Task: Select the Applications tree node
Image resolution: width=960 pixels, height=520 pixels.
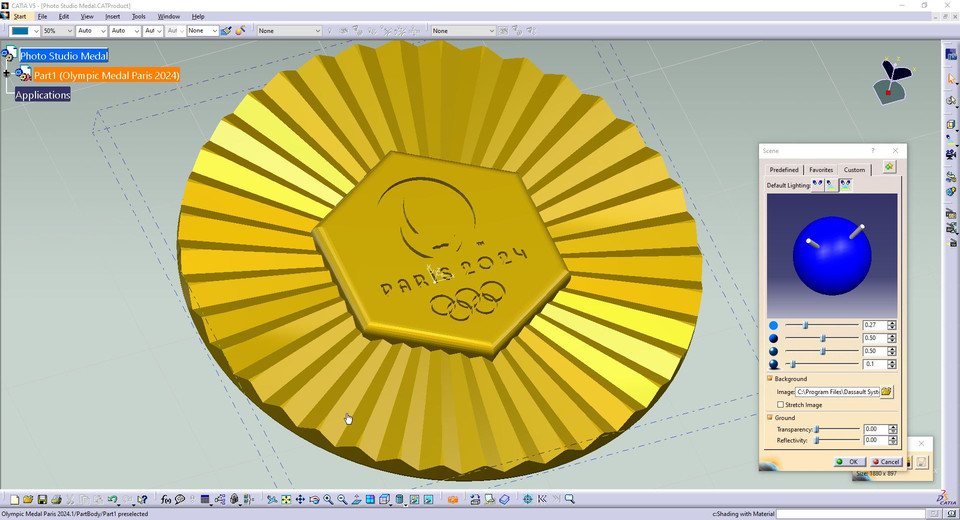Action: pos(43,94)
